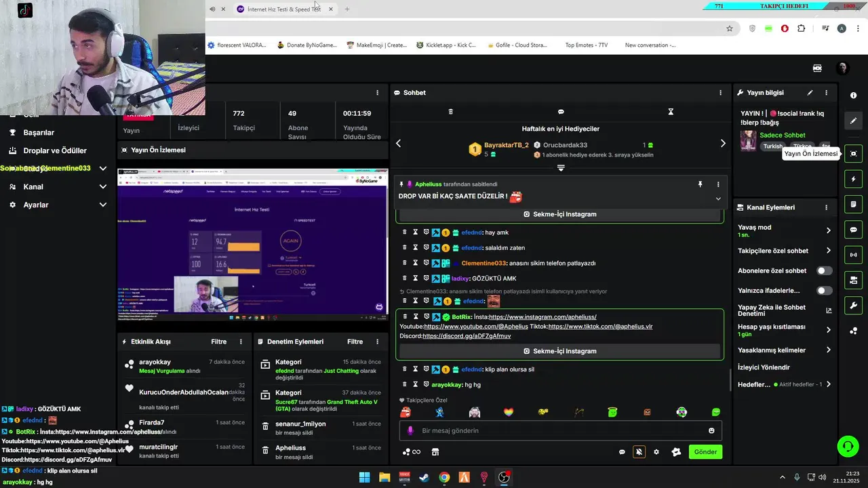Click the lightning bolt icon in right sidebar
The width and height of the screenshot is (868, 488).
tap(854, 179)
